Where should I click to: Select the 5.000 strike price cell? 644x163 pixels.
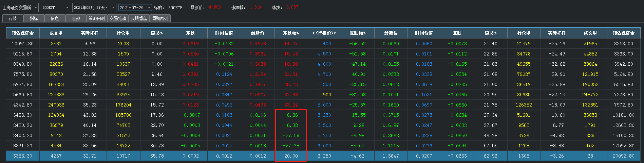click(x=324, y=105)
